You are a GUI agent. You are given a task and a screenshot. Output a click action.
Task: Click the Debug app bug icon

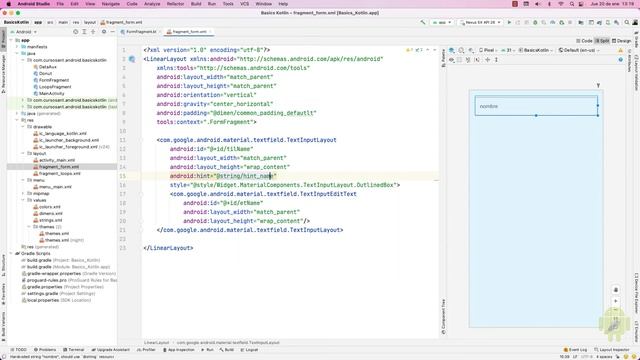click(535, 22)
